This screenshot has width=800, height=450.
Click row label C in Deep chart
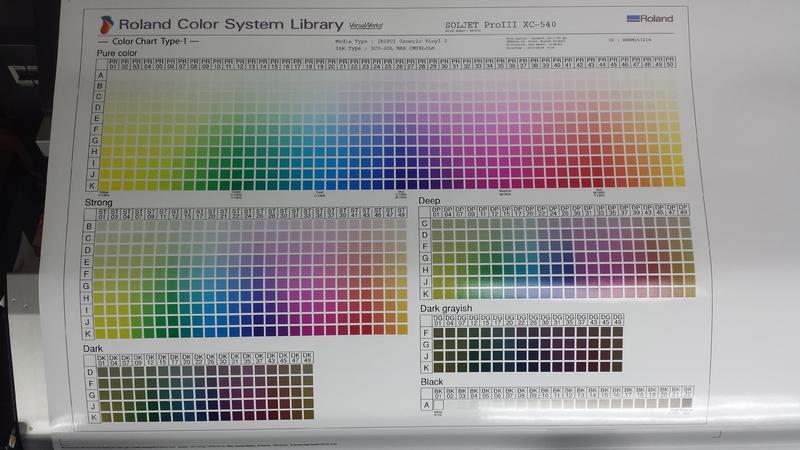424,223
